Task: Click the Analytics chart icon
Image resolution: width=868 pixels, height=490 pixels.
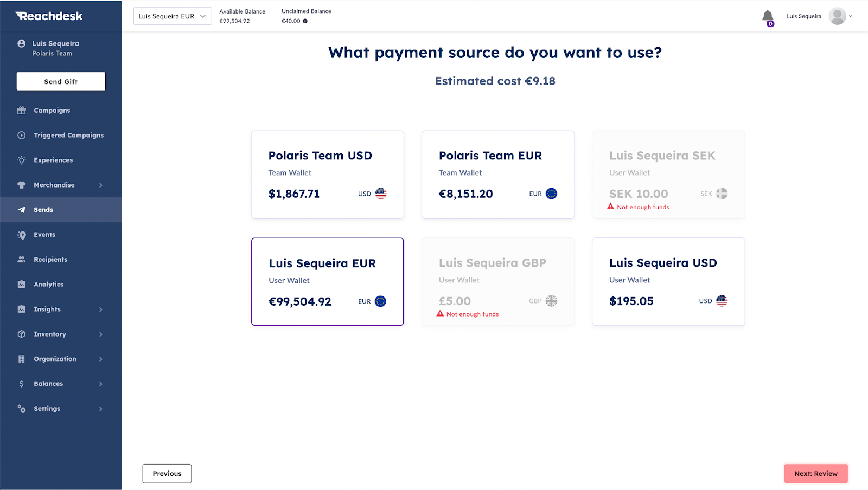Action: click(22, 285)
